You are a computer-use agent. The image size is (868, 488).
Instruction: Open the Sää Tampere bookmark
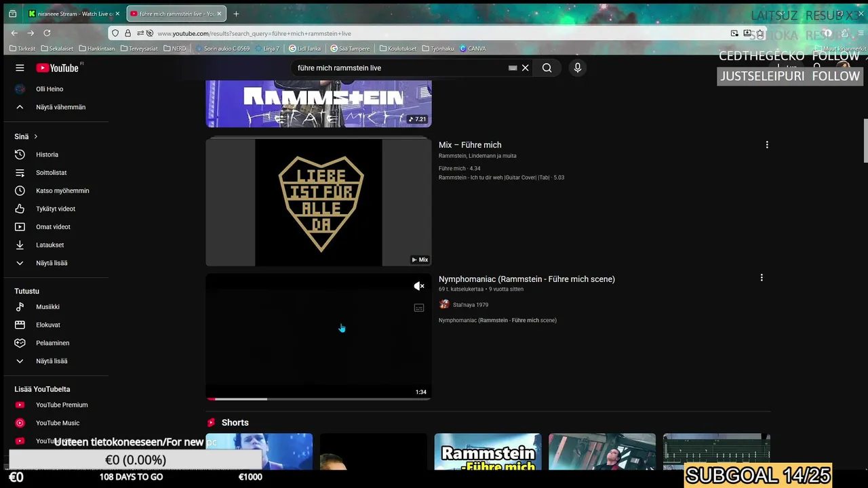(x=351, y=49)
